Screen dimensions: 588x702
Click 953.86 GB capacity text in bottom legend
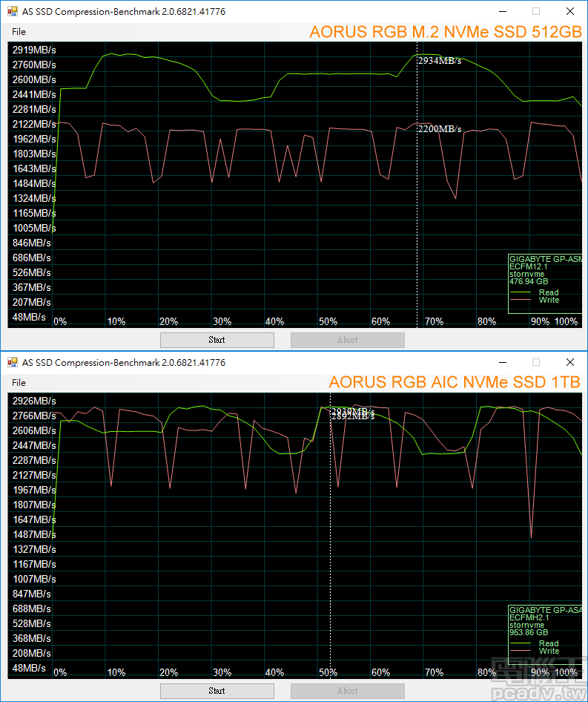(529, 632)
